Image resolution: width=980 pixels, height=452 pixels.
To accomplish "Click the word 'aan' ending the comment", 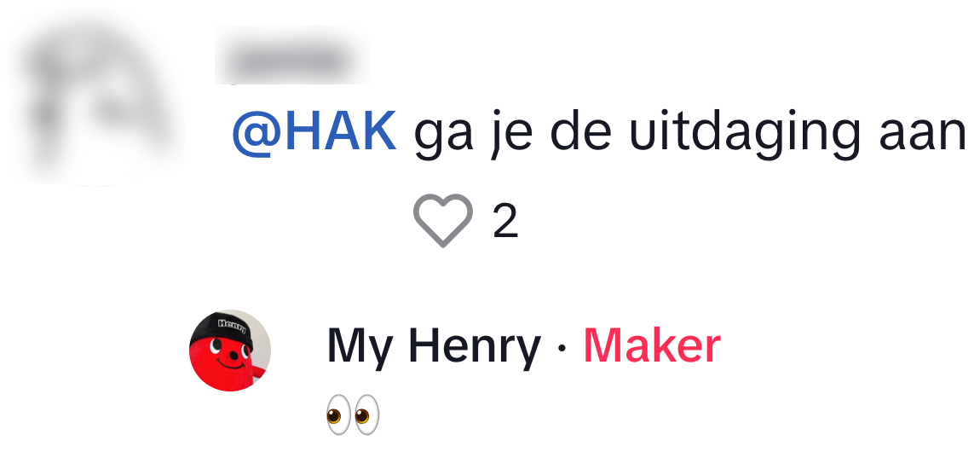I will (923, 136).
